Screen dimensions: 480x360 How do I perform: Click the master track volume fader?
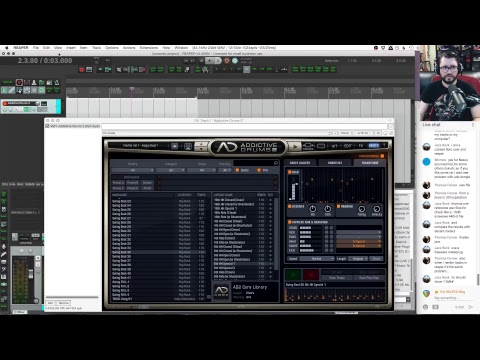click(31, 274)
